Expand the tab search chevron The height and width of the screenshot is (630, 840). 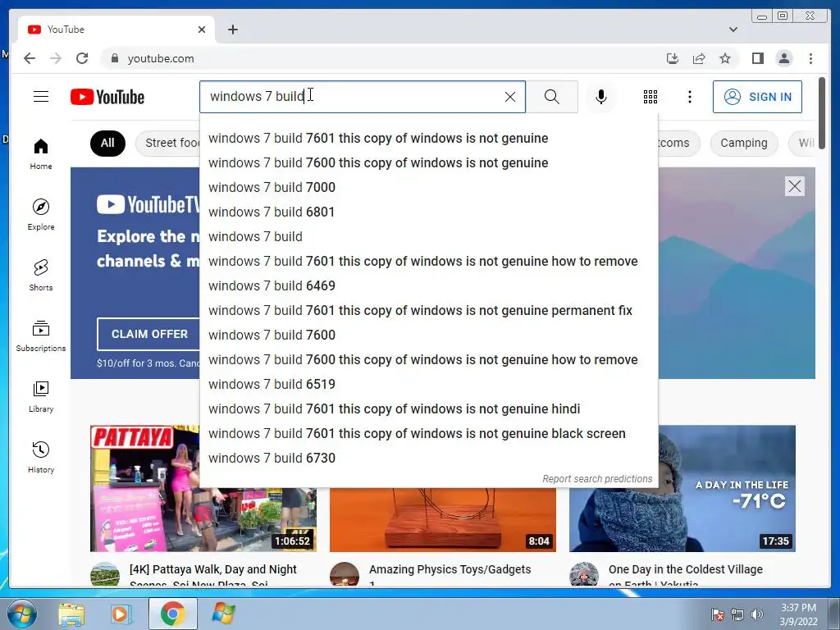(x=733, y=30)
